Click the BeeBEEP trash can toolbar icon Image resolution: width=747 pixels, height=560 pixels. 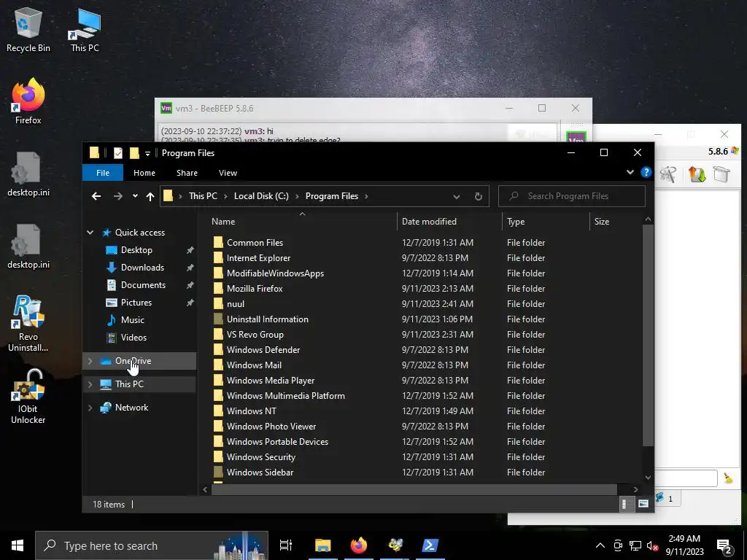pyautogui.click(x=721, y=174)
